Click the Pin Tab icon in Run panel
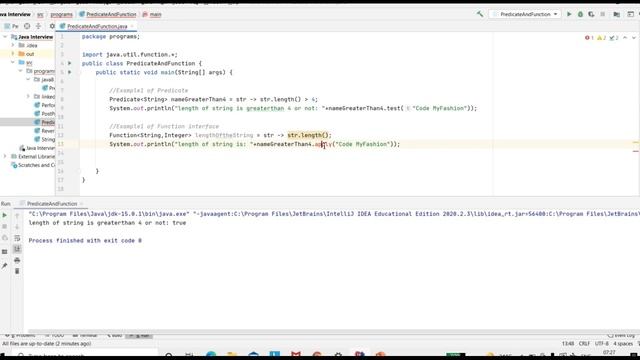The width and height of the screenshot is (640, 360). click(x=4, y=266)
